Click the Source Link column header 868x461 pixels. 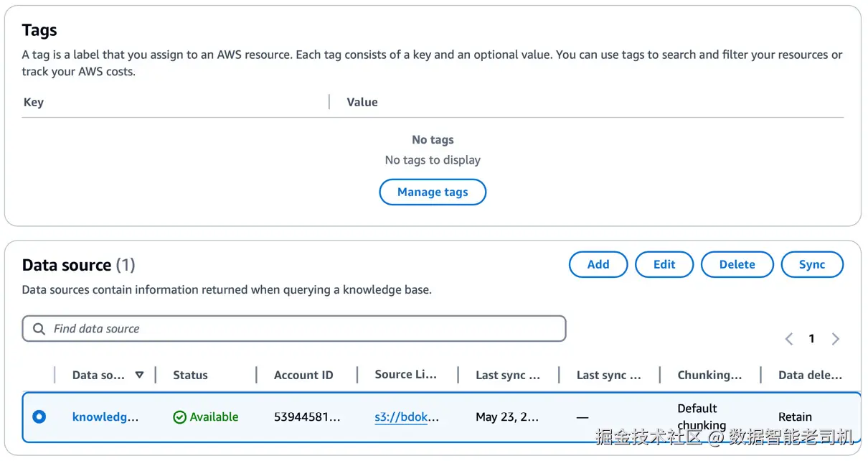pos(405,375)
